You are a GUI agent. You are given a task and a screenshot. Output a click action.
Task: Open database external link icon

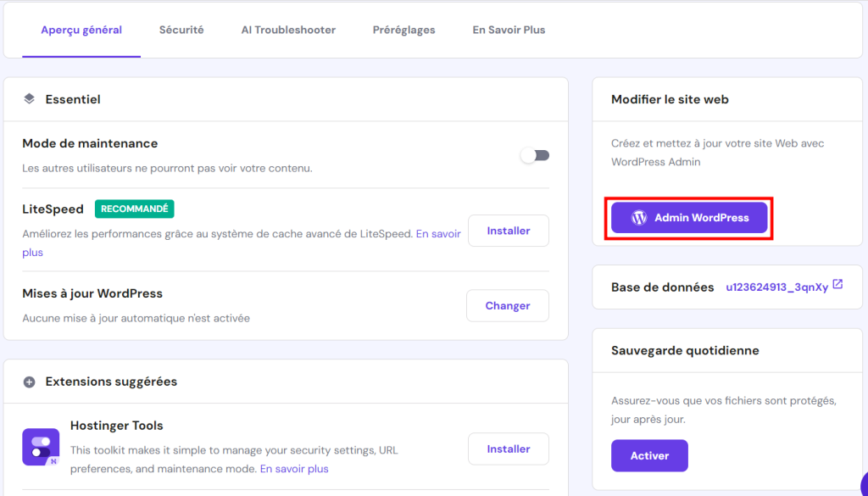pos(837,285)
